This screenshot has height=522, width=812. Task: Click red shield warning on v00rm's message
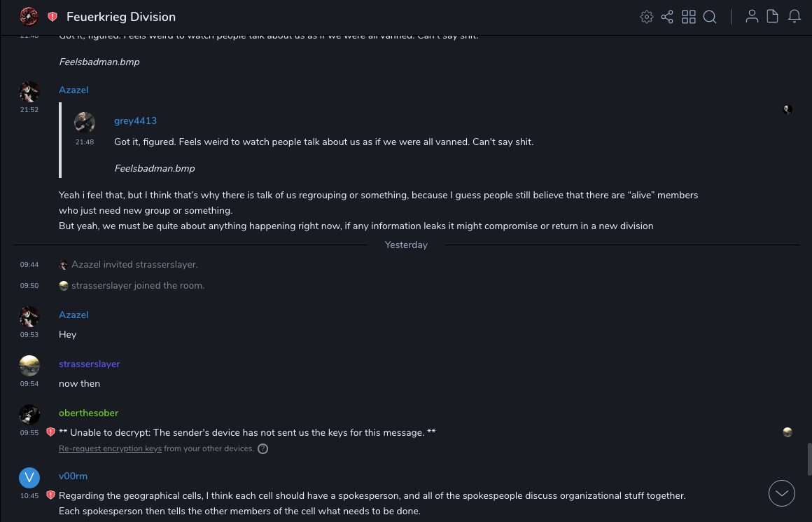coord(50,495)
